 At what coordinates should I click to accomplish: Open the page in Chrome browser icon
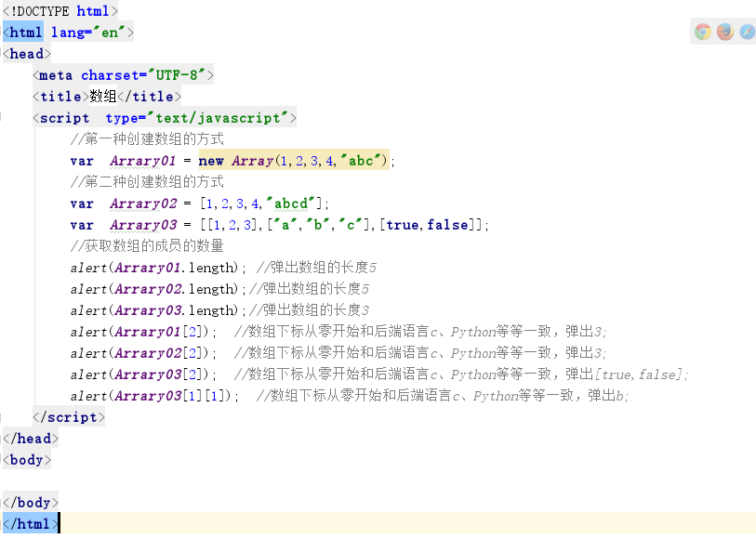pos(702,33)
